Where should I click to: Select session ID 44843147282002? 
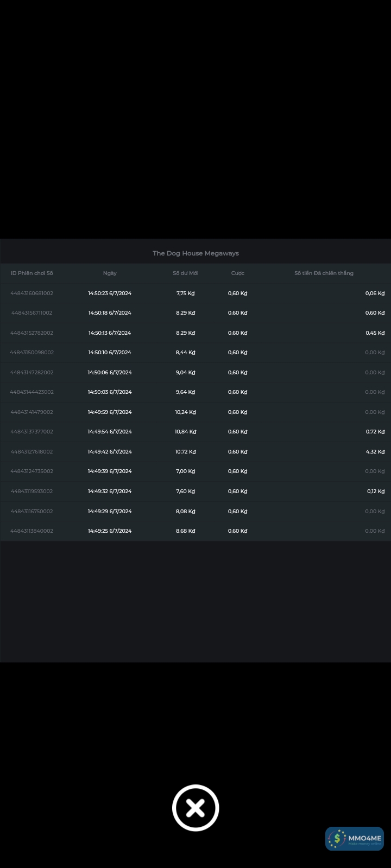(32, 373)
